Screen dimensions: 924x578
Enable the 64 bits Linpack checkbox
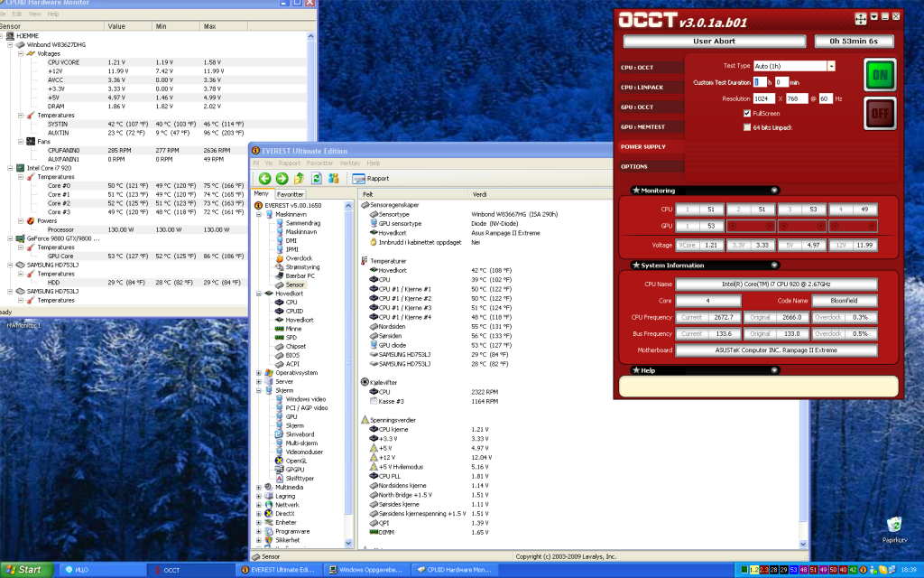(x=747, y=127)
